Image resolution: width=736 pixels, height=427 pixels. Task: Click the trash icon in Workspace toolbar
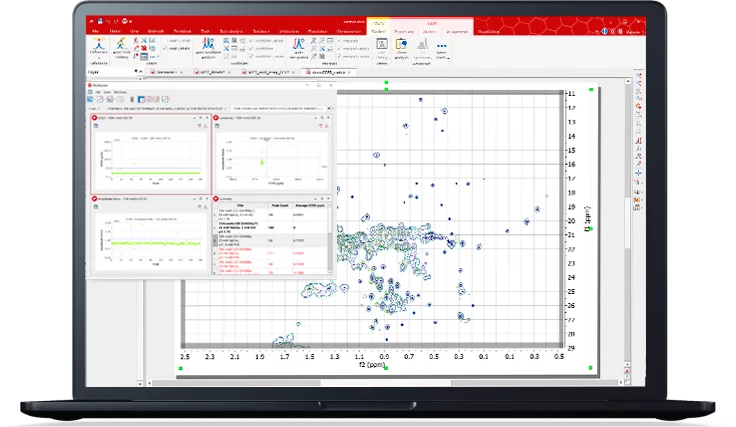coord(132,99)
